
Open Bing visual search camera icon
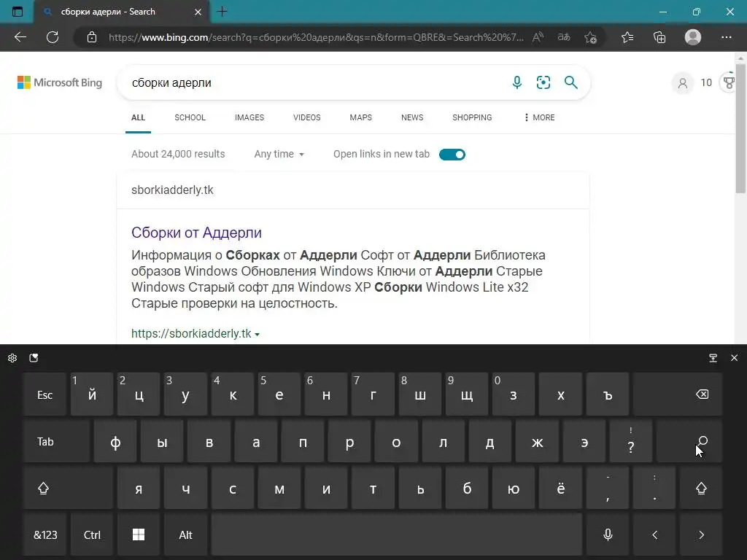click(x=543, y=82)
